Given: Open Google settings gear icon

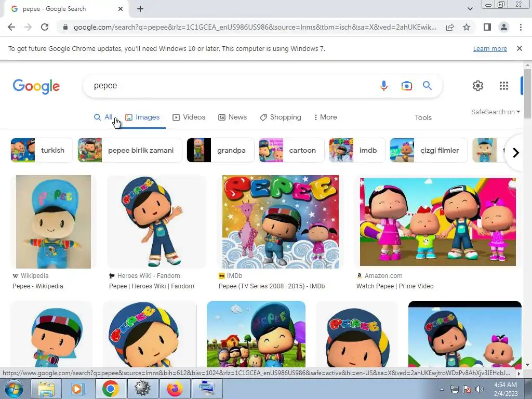Looking at the screenshot, I should (x=478, y=86).
